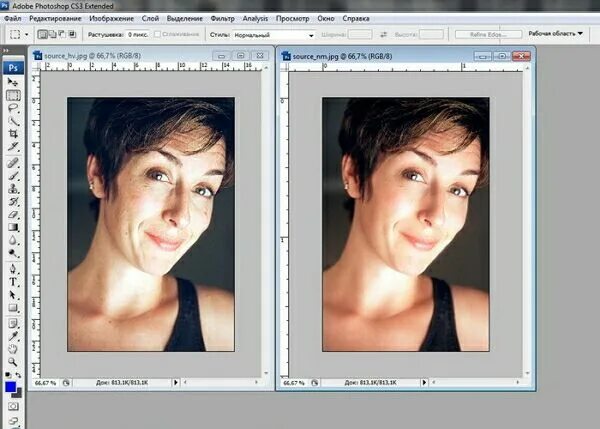
Task: Open the blue foreground color picker
Action: [x=10, y=387]
